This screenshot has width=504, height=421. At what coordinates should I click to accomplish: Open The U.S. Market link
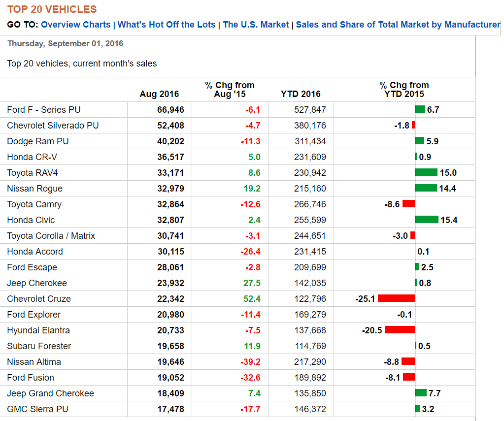coord(256,25)
